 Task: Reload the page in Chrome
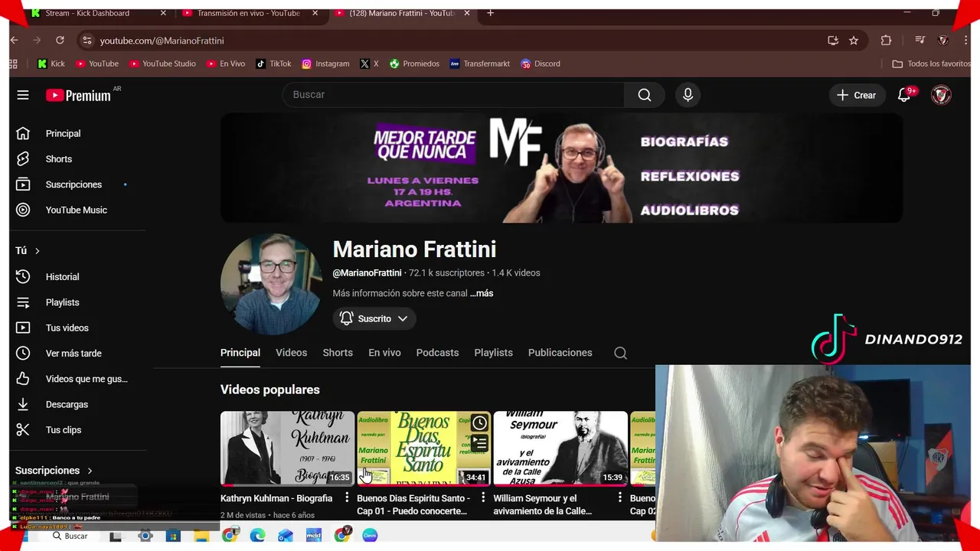pos(60,41)
